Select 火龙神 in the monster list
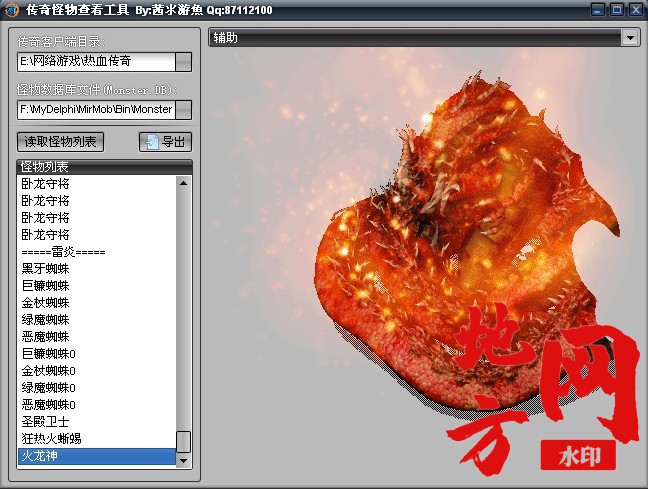This screenshot has height=489, width=648. coord(97,456)
